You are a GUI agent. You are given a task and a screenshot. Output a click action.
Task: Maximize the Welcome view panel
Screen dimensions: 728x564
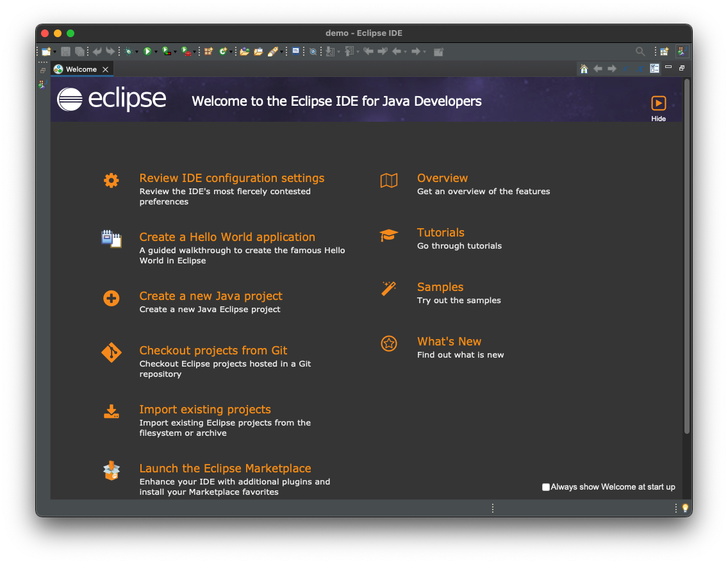(x=682, y=68)
